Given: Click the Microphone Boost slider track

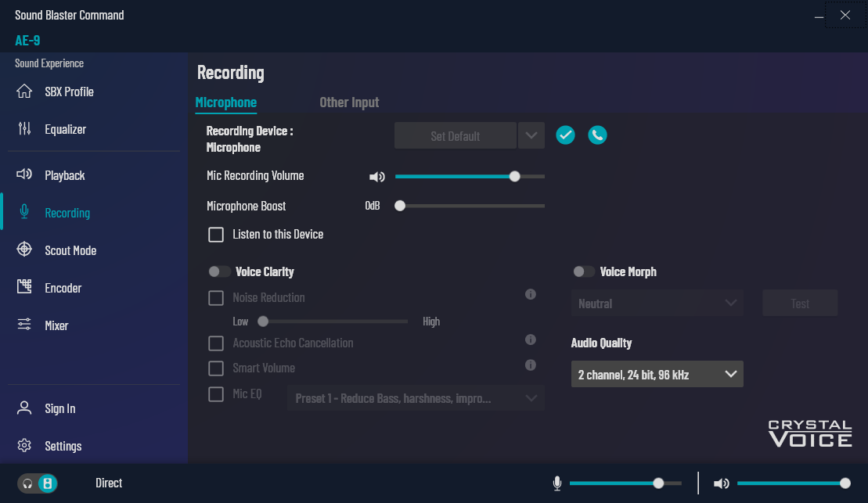Looking at the screenshot, I should point(470,206).
